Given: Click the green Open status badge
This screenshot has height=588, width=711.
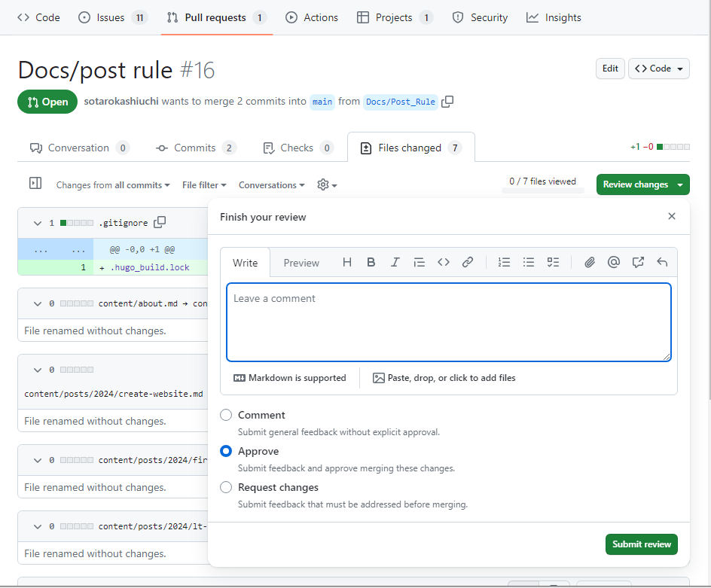Looking at the screenshot, I should pyautogui.click(x=47, y=102).
